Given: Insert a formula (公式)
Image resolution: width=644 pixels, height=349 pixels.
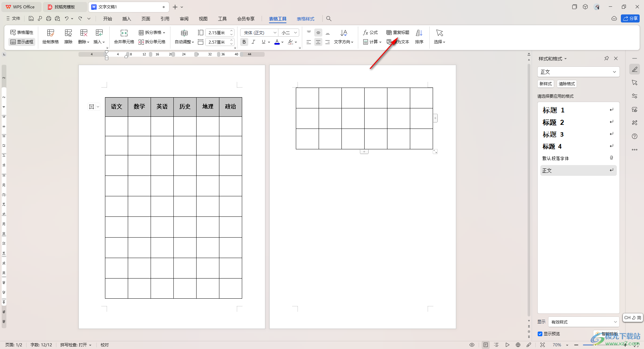Looking at the screenshot, I should 370,33.
